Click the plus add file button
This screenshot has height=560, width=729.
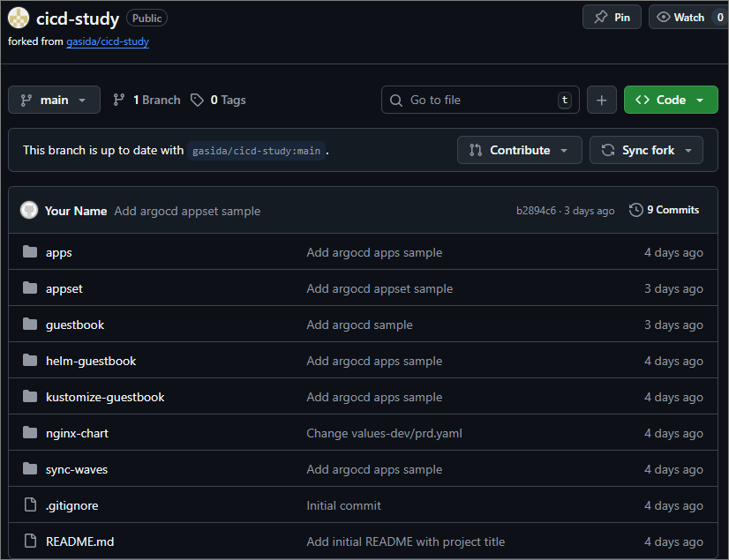(x=602, y=100)
